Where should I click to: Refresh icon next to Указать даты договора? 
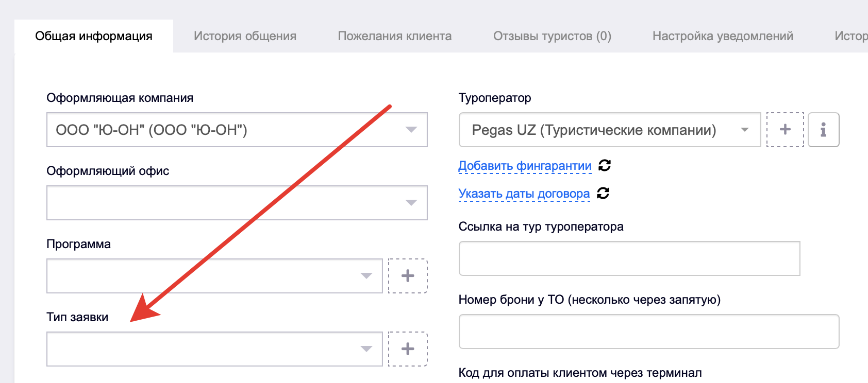pos(603,193)
